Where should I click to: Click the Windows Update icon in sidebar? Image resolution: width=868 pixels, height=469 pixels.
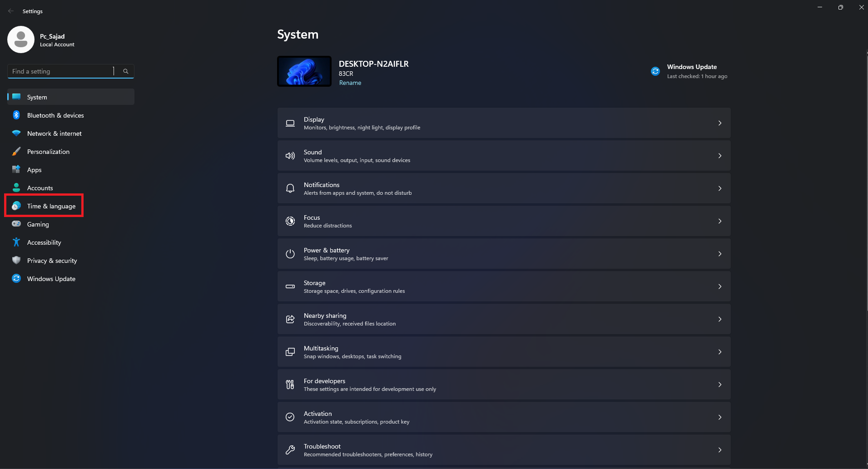tap(16, 279)
